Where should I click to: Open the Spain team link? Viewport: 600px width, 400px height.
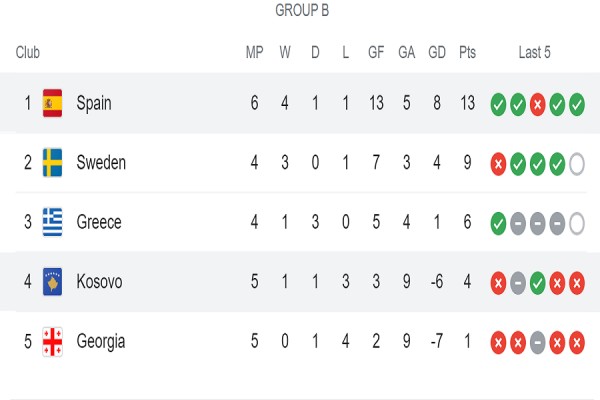(94, 103)
